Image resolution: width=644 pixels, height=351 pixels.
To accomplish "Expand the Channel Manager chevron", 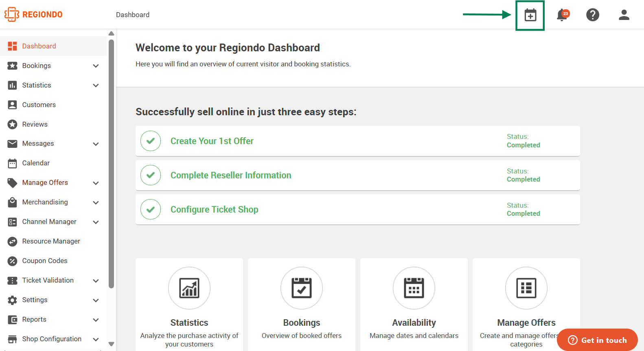I will [x=96, y=222].
